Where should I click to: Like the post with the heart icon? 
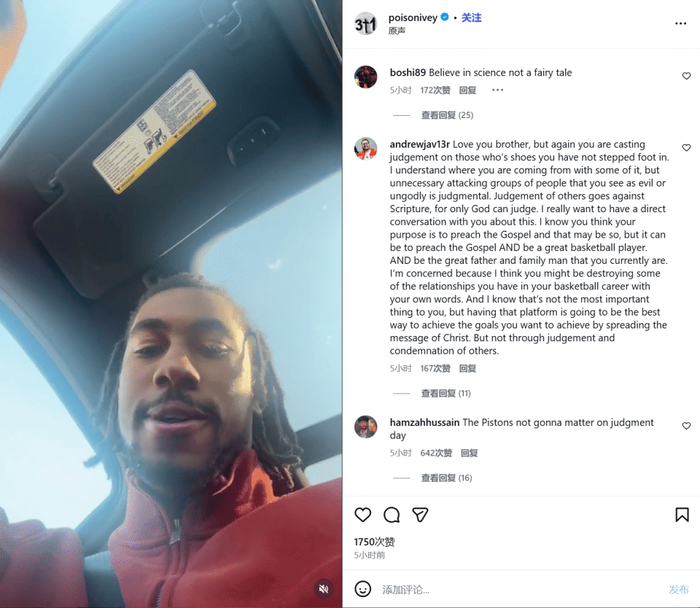coord(362,515)
